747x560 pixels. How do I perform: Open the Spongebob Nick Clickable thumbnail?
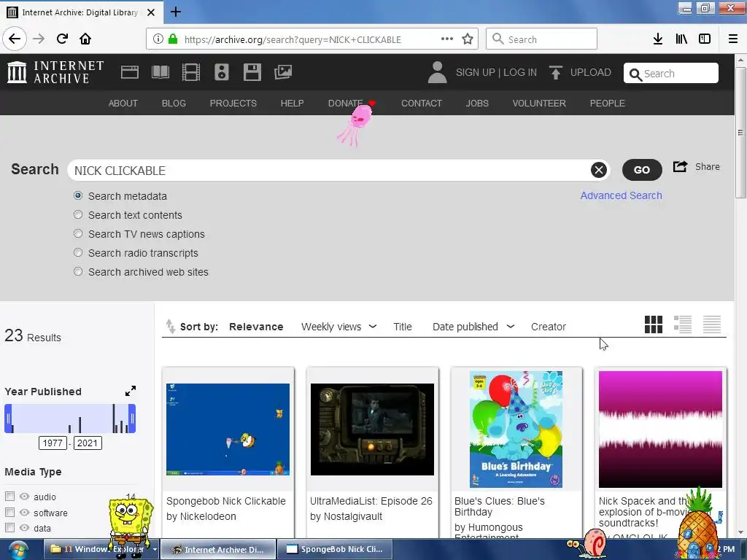[x=228, y=429]
